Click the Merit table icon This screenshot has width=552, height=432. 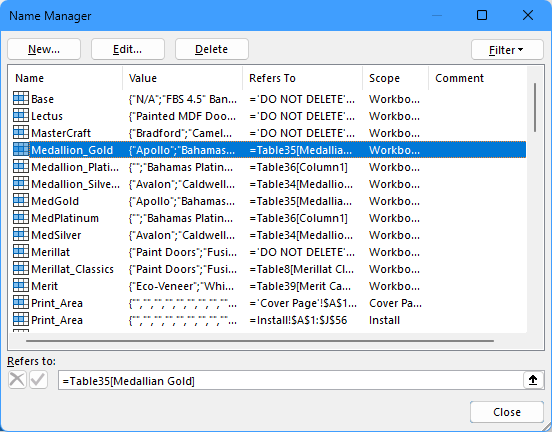(x=21, y=285)
